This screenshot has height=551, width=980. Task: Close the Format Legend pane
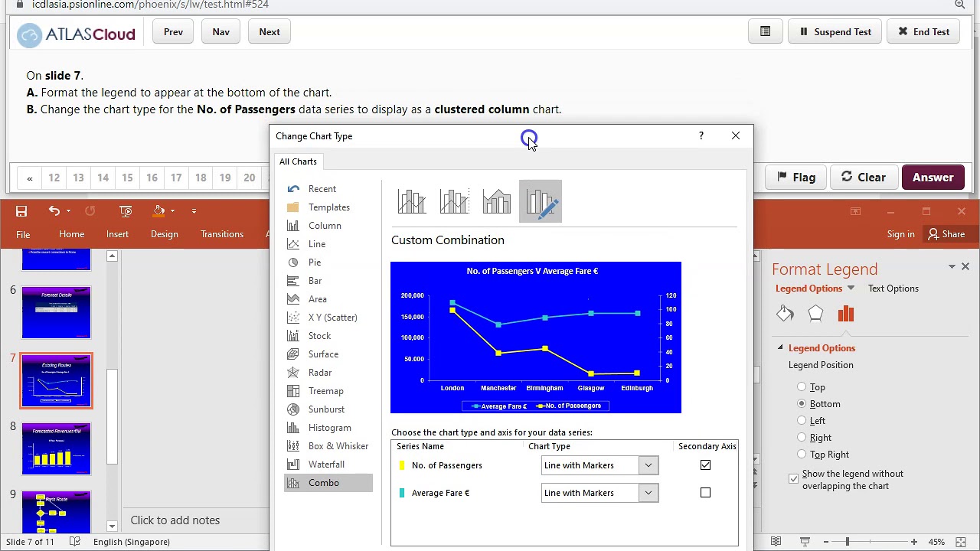(965, 266)
